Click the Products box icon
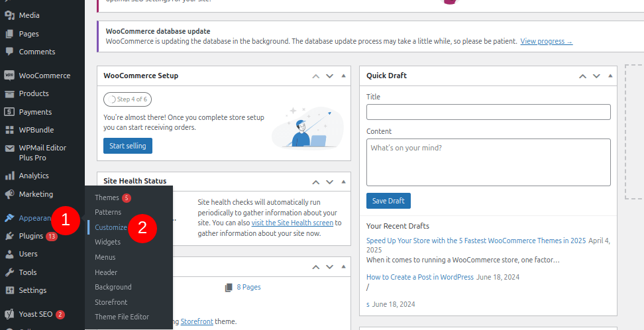 pyautogui.click(x=9, y=93)
